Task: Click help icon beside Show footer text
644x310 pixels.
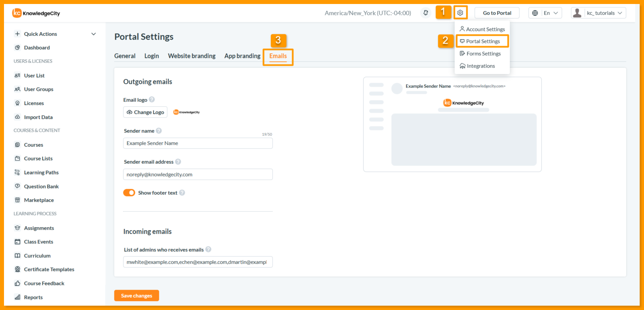Action: (x=182, y=193)
